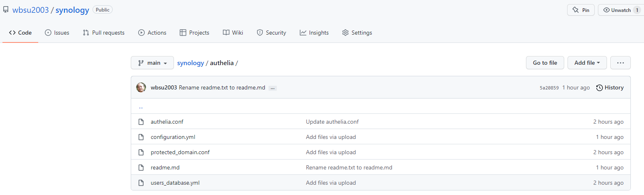
Task: Open the Insights tab
Action: (x=314, y=33)
